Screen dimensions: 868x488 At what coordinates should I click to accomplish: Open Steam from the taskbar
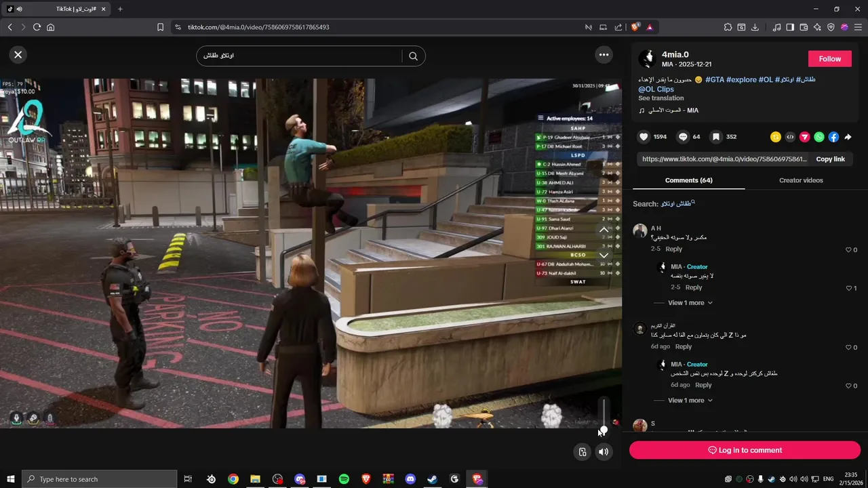[432, 479]
